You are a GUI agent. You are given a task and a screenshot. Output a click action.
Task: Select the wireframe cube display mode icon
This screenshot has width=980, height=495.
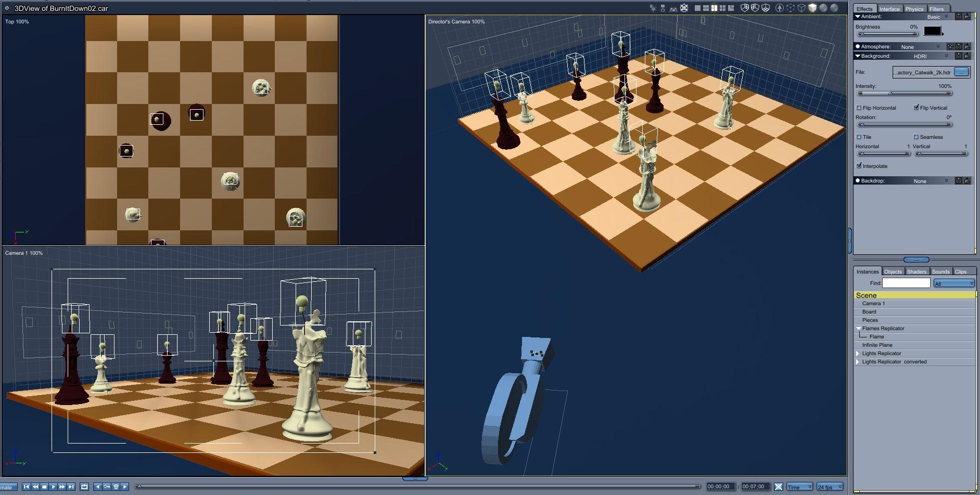pyautogui.click(x=801, y=8)
